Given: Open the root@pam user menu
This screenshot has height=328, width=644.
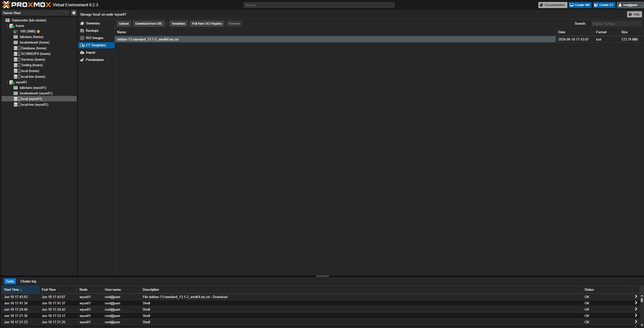Looking at the screenshot, I should pyautogui.click(x=630, y=5).
